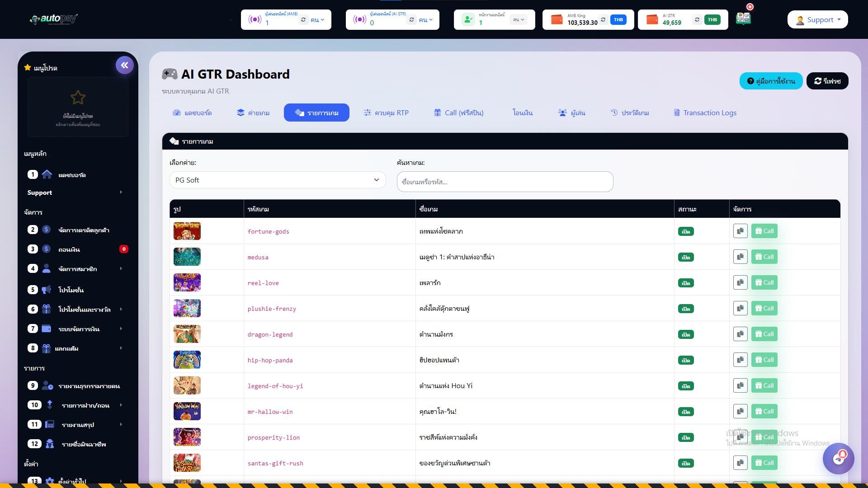This screenshot has height=488, width=868.
Task: Click copy icon for fortune-gods row
Action: coord(740,231)
